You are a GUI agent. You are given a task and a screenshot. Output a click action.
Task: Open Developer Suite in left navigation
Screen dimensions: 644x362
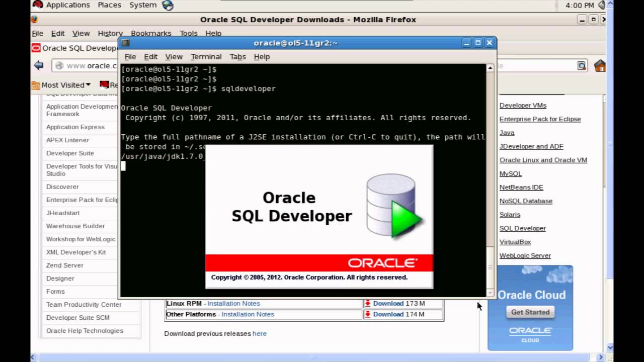coord(70,153)
